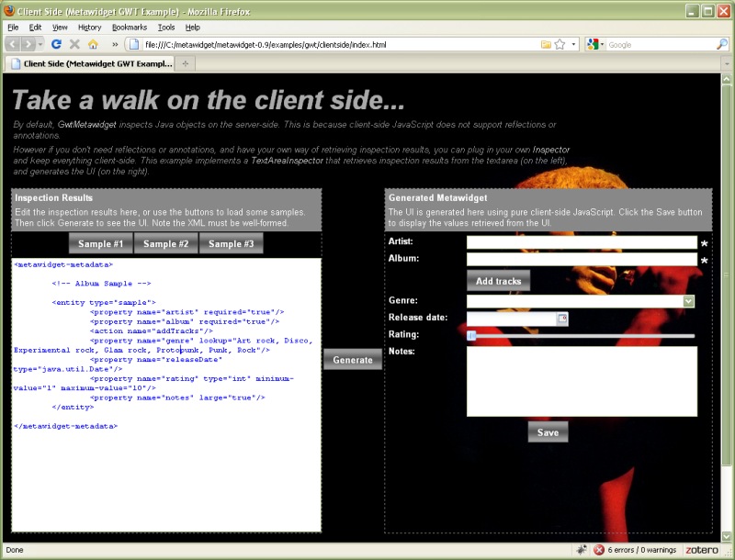Click inside the Artist input field
This screenshot has width=735, height=560.
579,241
